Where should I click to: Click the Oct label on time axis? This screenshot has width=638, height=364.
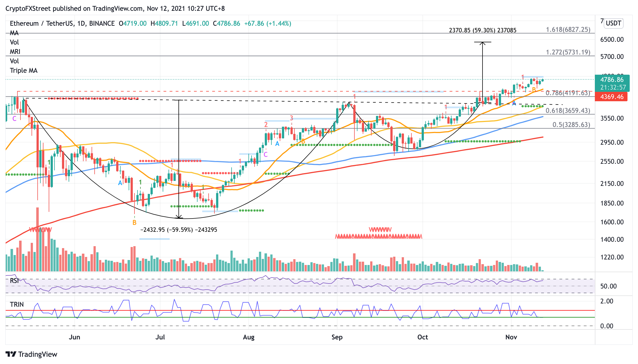(423, 337)
